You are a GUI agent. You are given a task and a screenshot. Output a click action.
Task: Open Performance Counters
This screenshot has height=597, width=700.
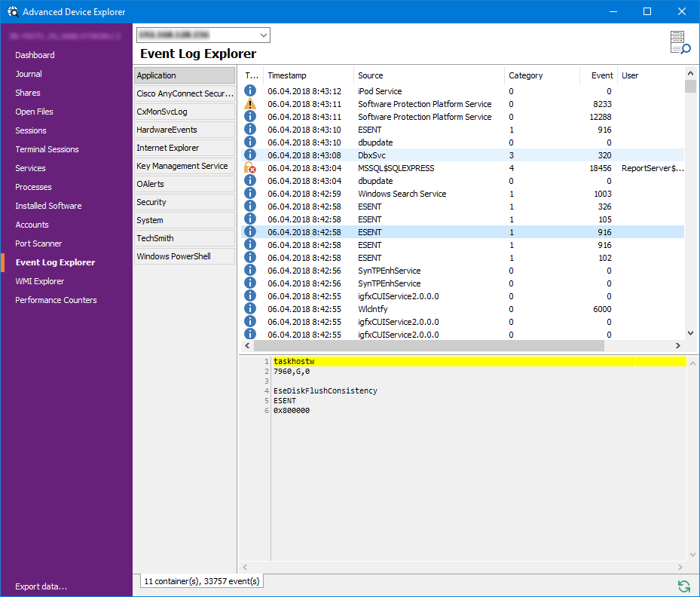[56, 300]
